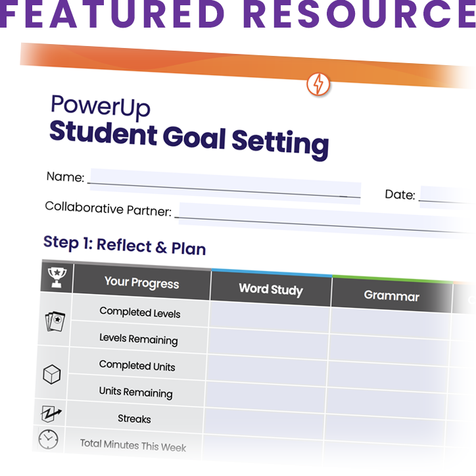Click the clock total minutes icon
The image size is (476, 476).
48,439
